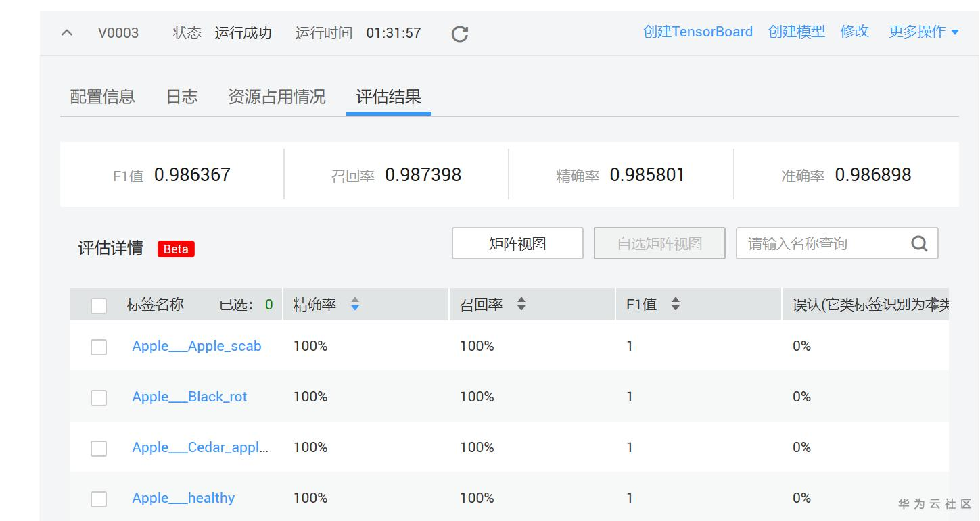Screen dimensions: 980x521
Task: Click the 已选: 0 selection counter
Action: point(246,305)
